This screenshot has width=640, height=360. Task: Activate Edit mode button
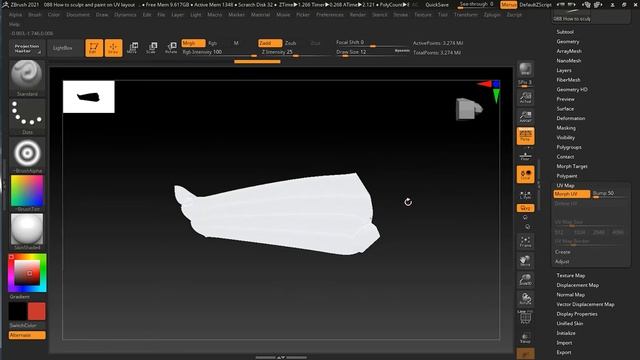click(x=94, y=48)
